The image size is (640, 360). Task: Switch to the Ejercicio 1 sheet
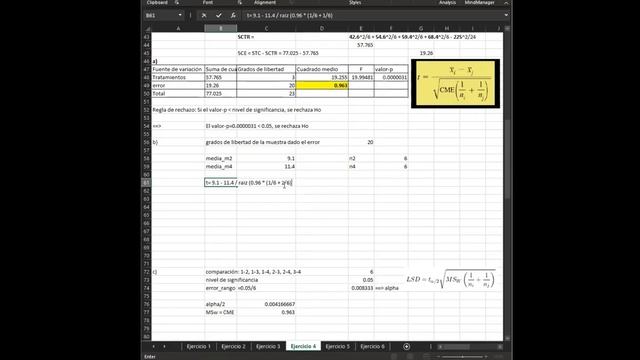click(199, 347)
